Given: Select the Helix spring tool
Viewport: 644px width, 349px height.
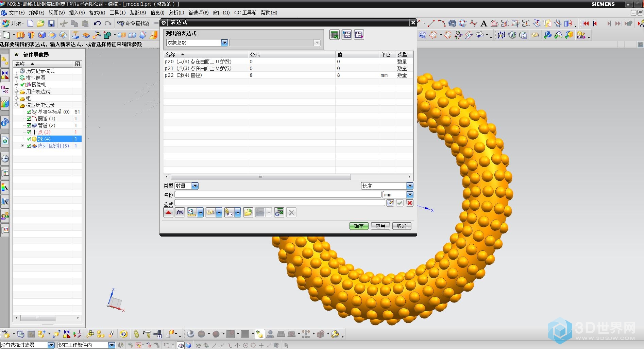Looking at the screenshot, I should [452, 23].
